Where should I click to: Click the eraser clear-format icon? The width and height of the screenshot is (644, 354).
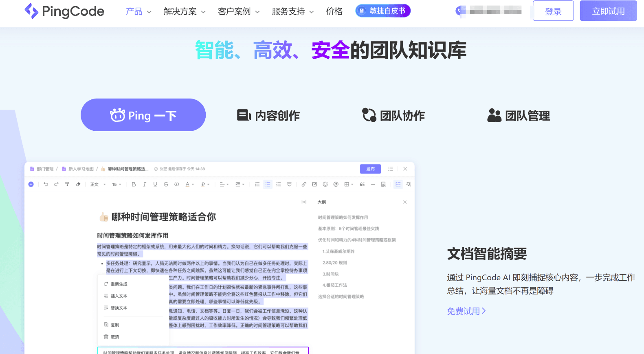(78, 185)
